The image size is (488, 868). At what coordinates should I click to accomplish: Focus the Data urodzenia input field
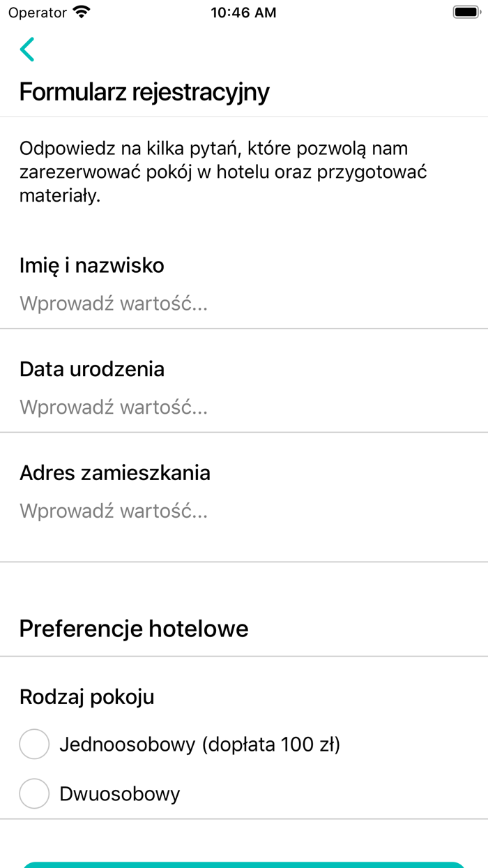pyautogui.click(x=244, y=407)
